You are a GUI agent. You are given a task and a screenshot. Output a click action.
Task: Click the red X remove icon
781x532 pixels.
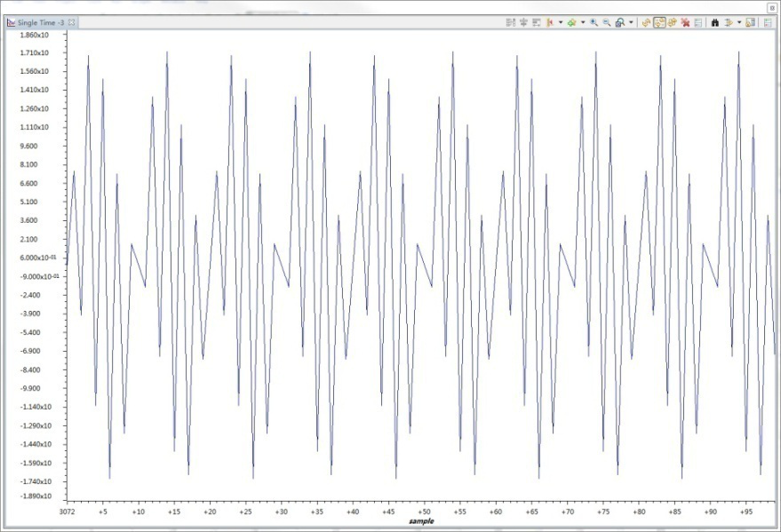point(686,22)
